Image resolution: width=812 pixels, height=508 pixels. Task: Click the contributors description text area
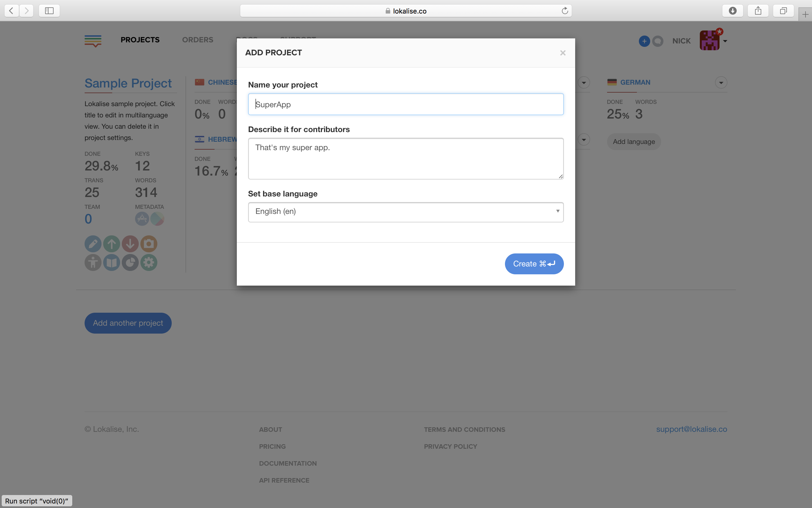[x=406, y=159]
